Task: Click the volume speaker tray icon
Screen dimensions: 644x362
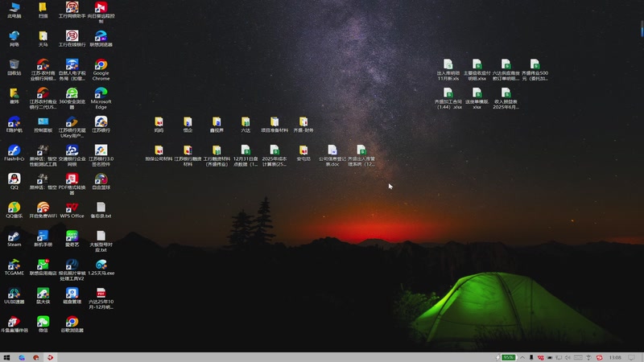Action: 568,357
